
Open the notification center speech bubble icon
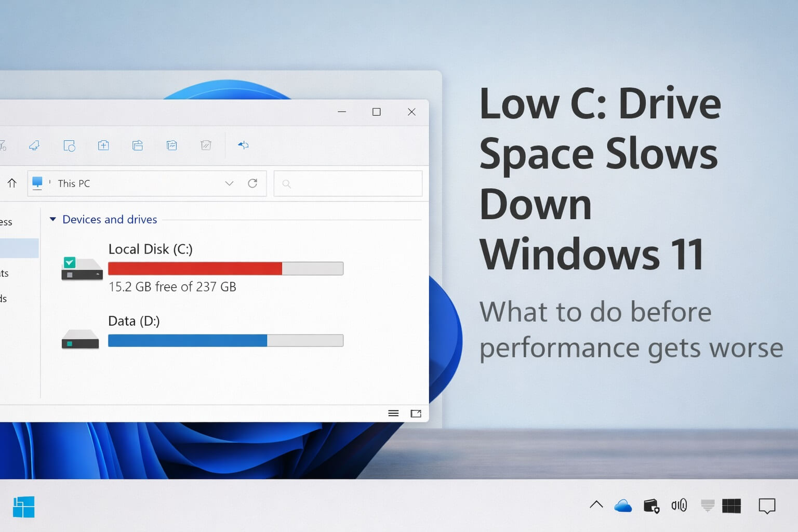(766, 506)
